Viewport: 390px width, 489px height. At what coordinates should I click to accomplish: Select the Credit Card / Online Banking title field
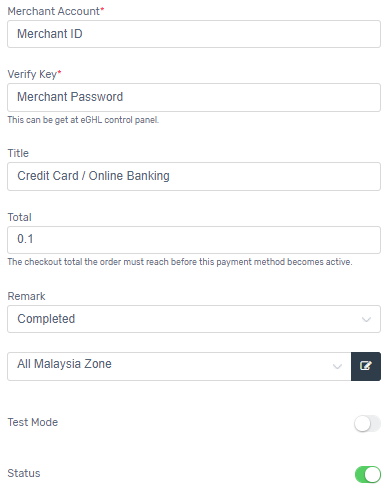[194, 176]
